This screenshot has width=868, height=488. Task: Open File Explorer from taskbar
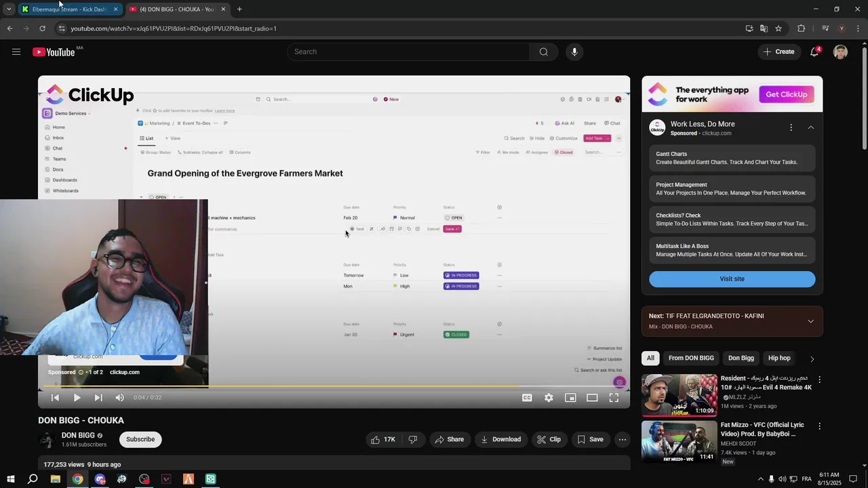pos(55,479)
